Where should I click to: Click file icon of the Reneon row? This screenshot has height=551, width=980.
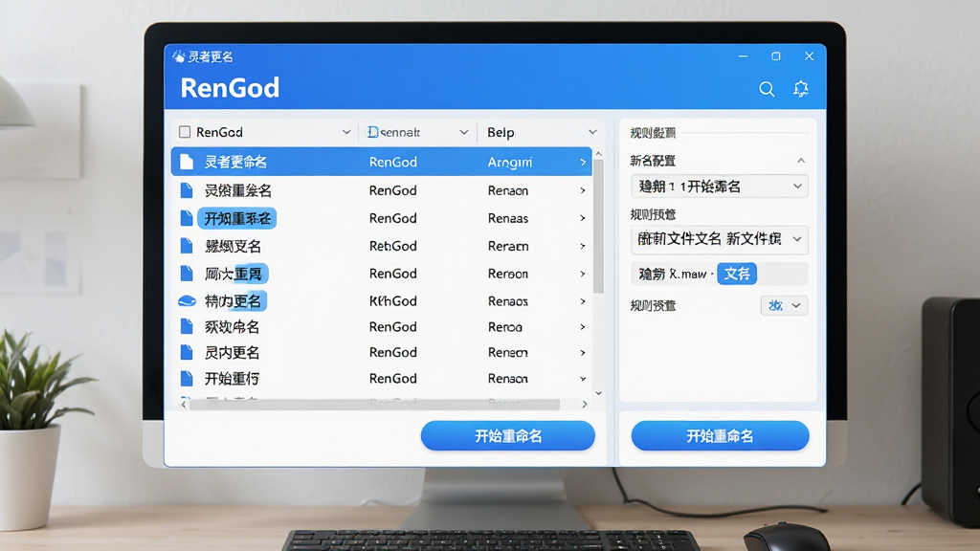(187, 352)
